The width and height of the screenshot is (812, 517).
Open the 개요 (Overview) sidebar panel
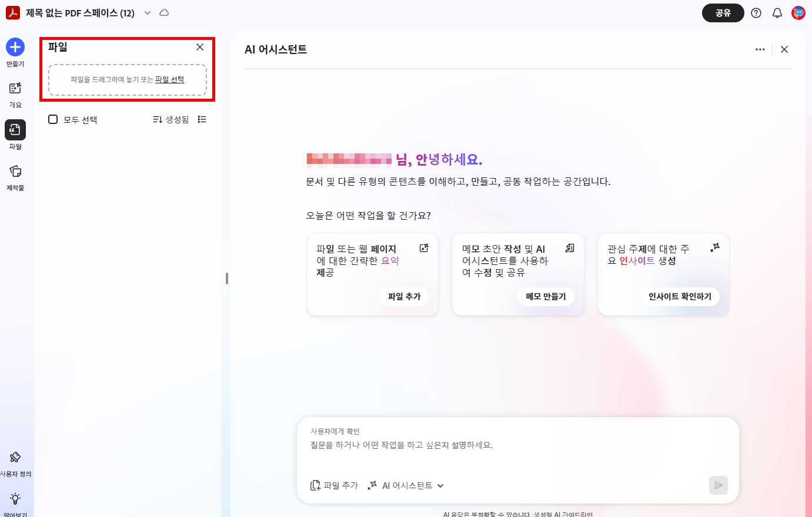click(x=15, y=89)
